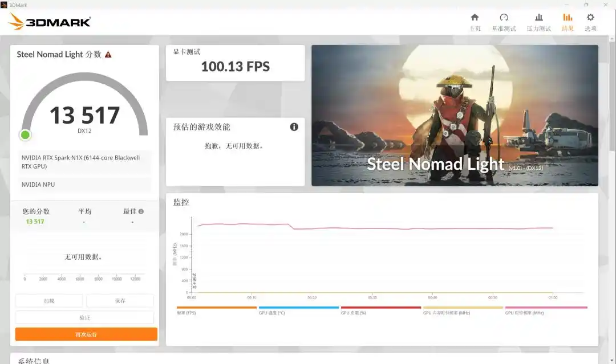Viewport: 616px width, 364px height.
Task: Click the Steel Nomad Light 分数 title
Action: tap(59, 55)
